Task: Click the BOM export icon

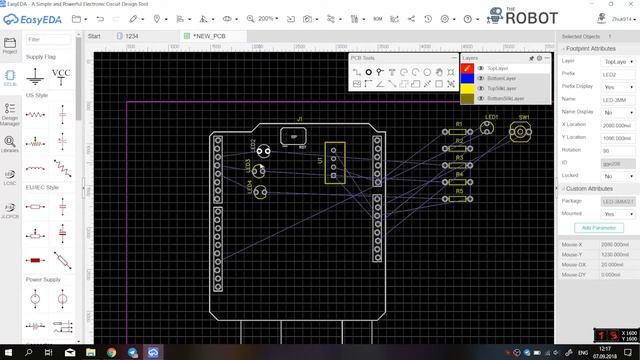Action: pyautogui.click(x=378, y=19)
